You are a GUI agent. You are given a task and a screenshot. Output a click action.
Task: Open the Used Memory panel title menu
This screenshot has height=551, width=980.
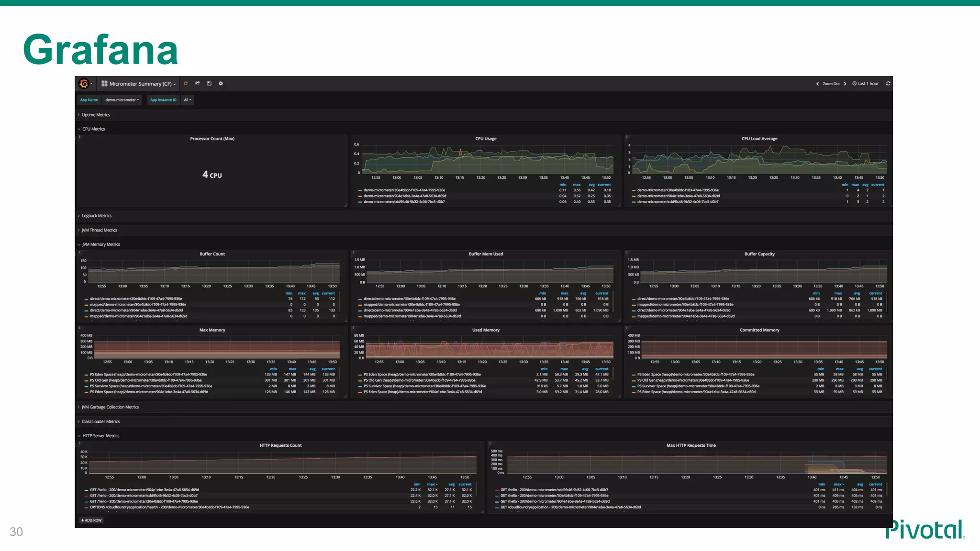[x=486, y=330]
